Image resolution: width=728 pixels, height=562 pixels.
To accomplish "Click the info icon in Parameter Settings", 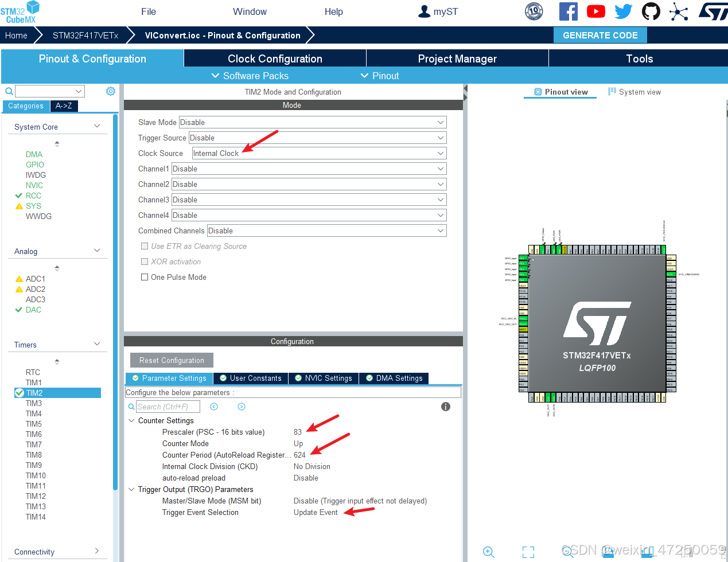I will click(446, 407).
